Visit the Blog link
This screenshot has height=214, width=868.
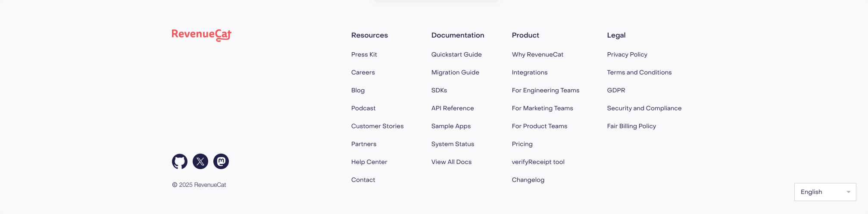pyautogui.click(x=358, y=90)
